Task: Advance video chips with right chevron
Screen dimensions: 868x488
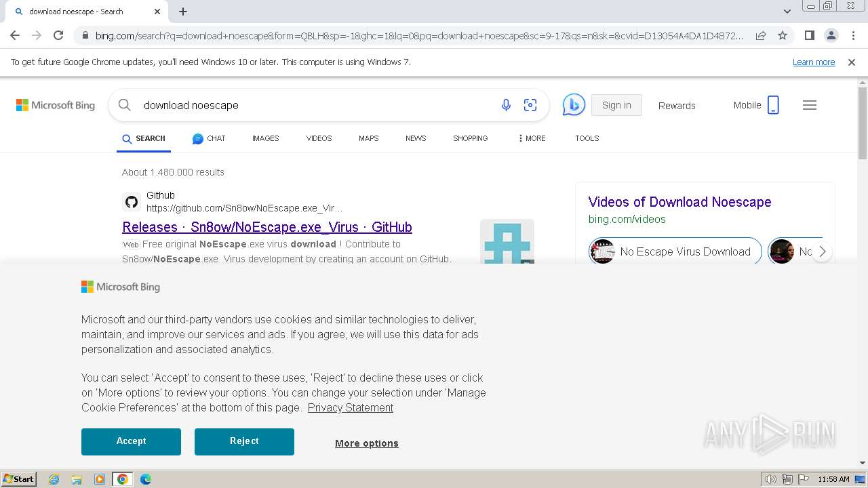Action: (x=822, y=251)
